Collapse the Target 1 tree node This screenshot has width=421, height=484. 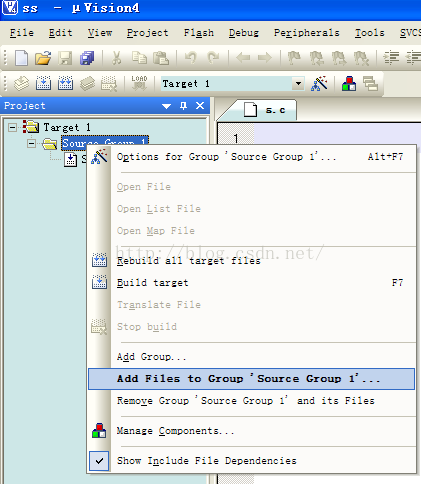(x=12, y=127)
